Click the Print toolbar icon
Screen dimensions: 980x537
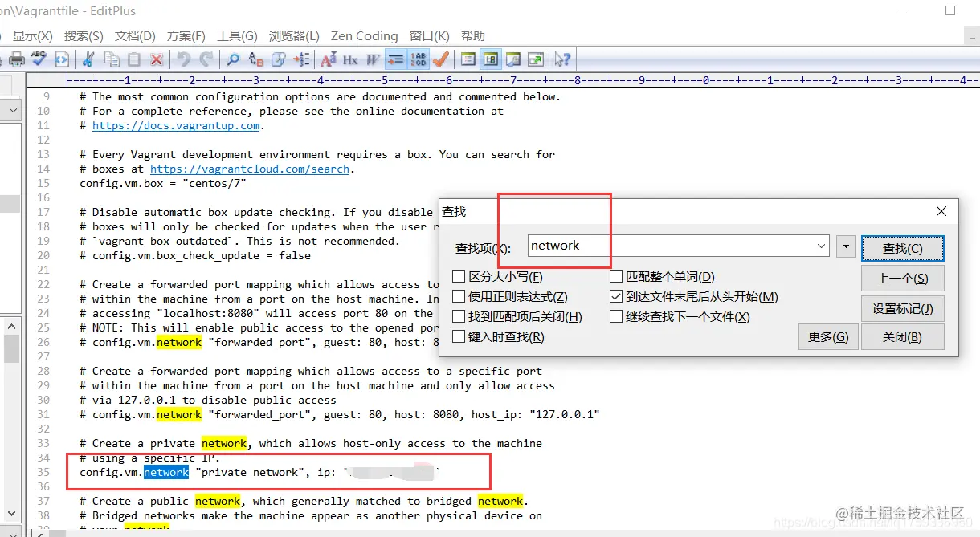click(x=16, y=59)
